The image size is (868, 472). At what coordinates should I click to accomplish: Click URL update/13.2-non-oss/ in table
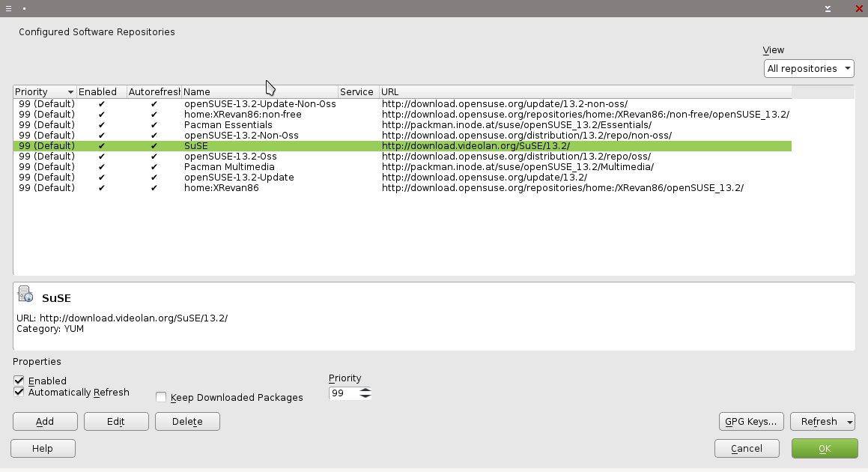point(504,103)
